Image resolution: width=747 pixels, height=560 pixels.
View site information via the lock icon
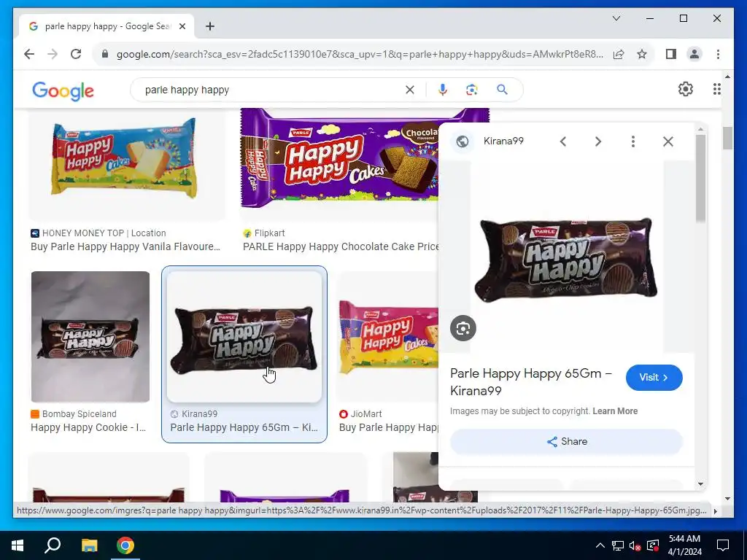105,54
